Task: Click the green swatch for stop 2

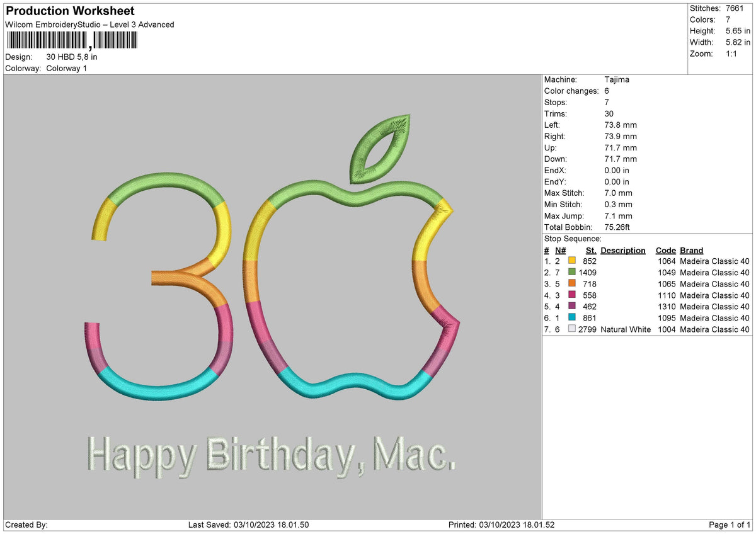Action: click(x=572, y=273)
